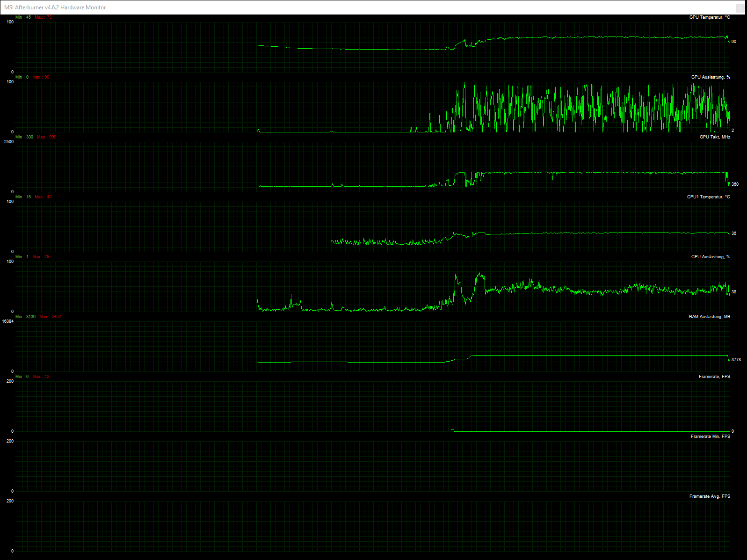Click the GPU clock 'Max : 999' value

pyautogui.click(x=47, y=137)
